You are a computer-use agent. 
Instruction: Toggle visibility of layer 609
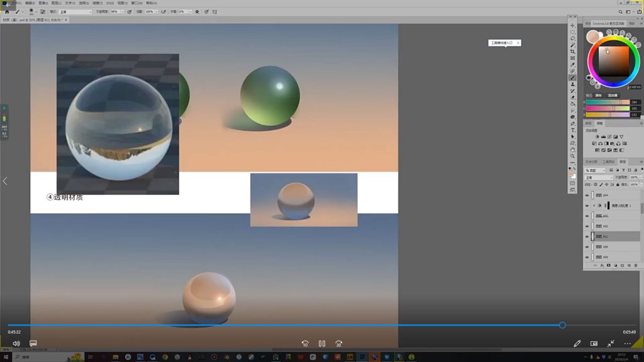click(x=587, y=256)
